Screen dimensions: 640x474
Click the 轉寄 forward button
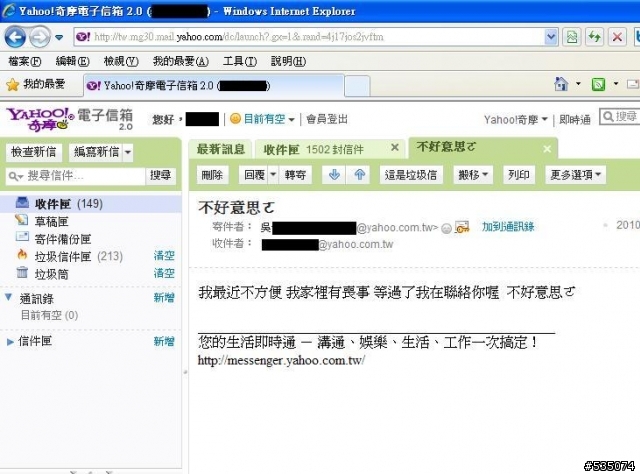tap(296, 175)
